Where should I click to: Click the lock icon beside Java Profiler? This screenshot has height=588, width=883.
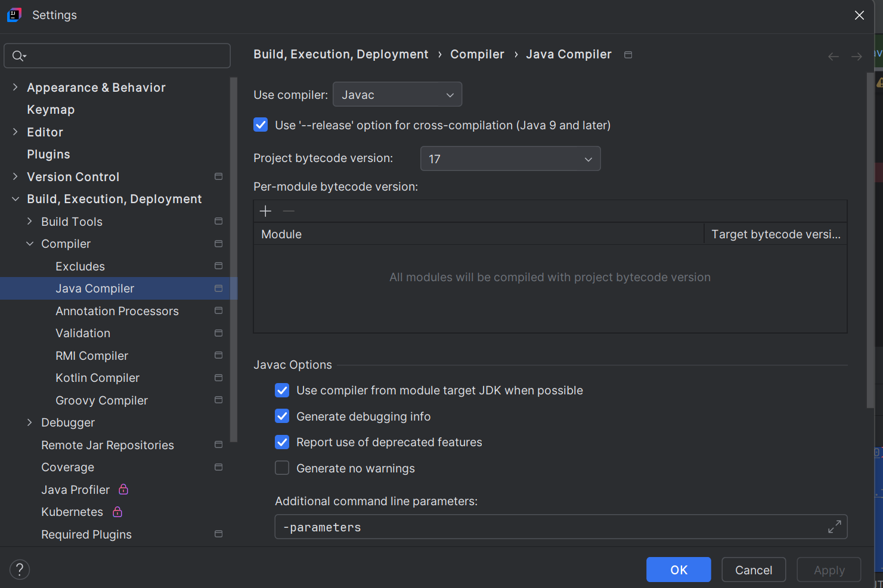coord(123,489)
